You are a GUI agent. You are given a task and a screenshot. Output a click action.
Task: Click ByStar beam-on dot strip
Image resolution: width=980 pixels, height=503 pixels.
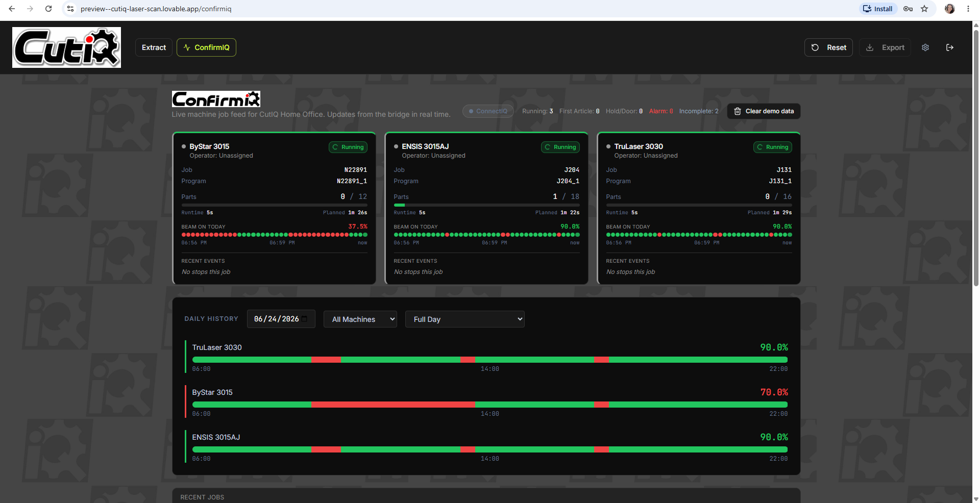click(x=275, y=235)
